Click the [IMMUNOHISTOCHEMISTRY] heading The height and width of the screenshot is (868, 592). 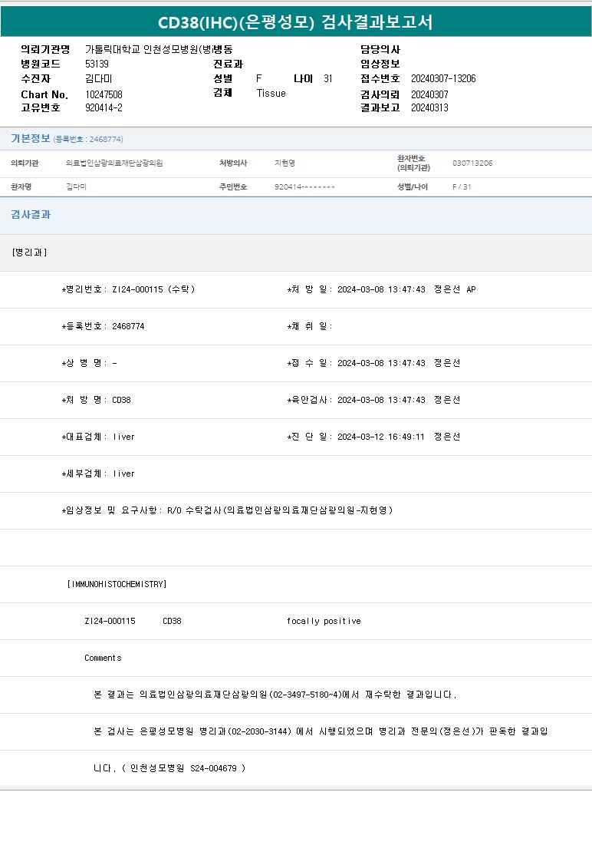[117, 584]
